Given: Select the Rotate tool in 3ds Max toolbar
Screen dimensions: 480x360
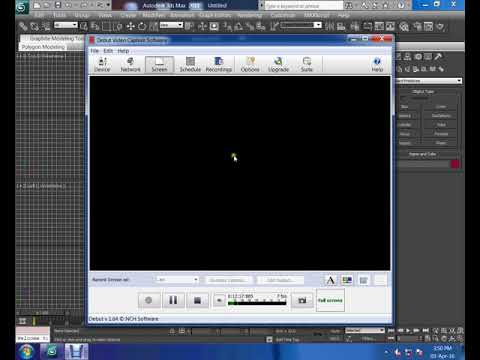Looking at the screenshot, I should tap(142, 26).
